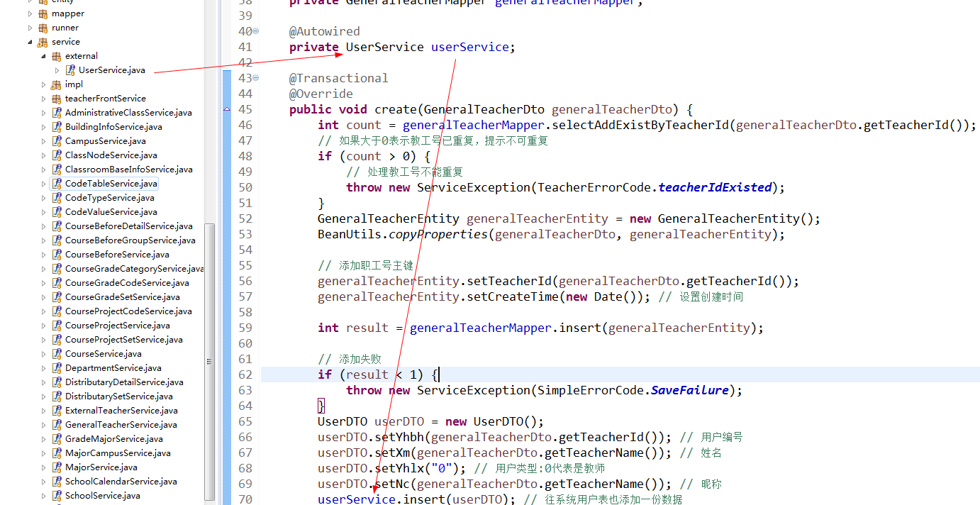Click the teacherFrontService package icon
Screen dimensions: 980x505
point(57,99)
